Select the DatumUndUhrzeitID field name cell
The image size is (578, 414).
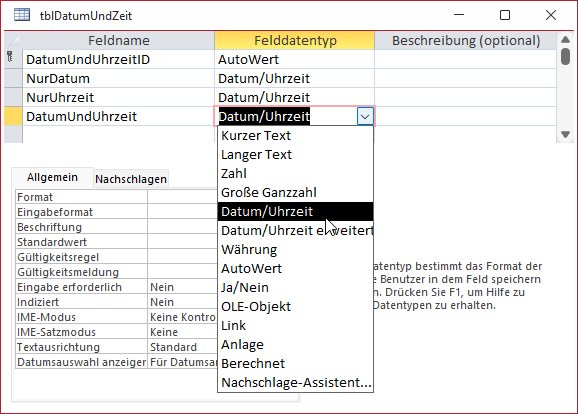click(118, 59)
